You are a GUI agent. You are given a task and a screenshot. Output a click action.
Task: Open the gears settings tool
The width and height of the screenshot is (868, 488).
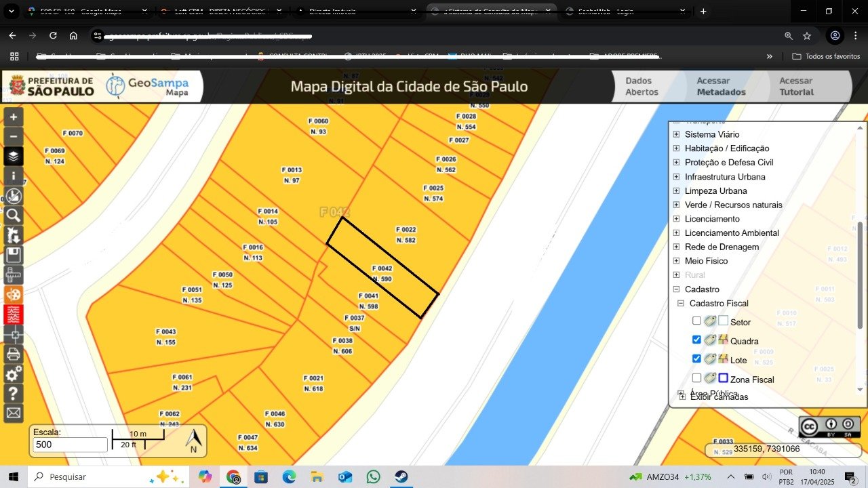click(14, 374)
